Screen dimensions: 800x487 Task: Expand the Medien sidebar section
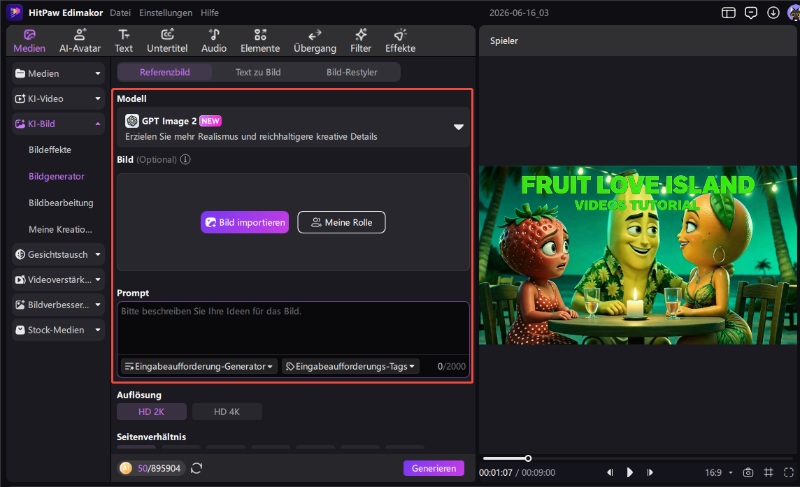(58, 73)
